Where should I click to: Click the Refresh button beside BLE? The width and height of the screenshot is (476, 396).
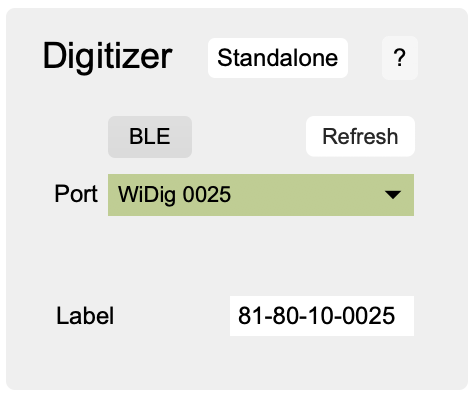click(360, 136)
